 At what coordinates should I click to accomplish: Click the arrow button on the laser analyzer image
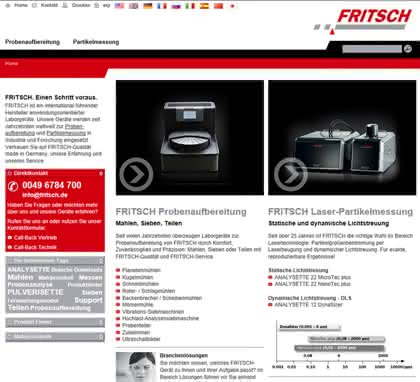(x=291, y=174)
